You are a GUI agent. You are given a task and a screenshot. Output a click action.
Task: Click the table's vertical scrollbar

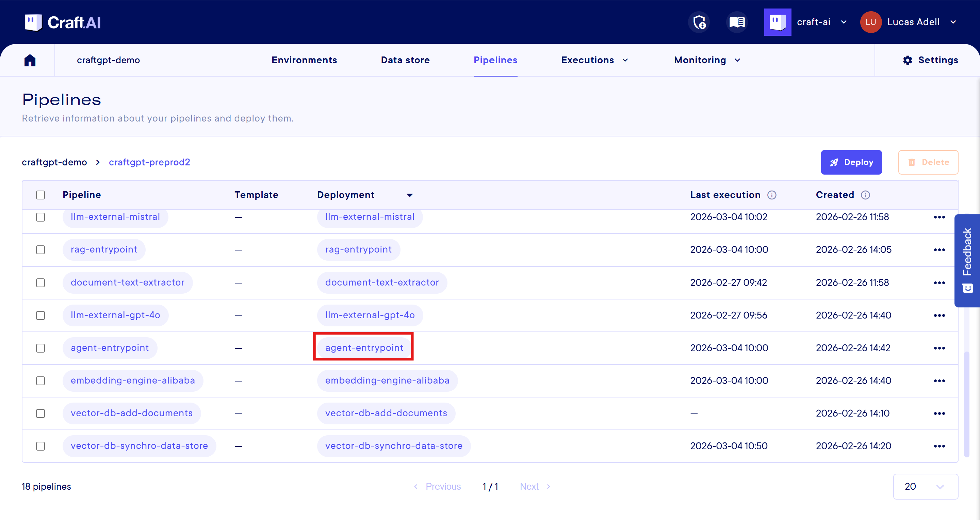[966, 403]
